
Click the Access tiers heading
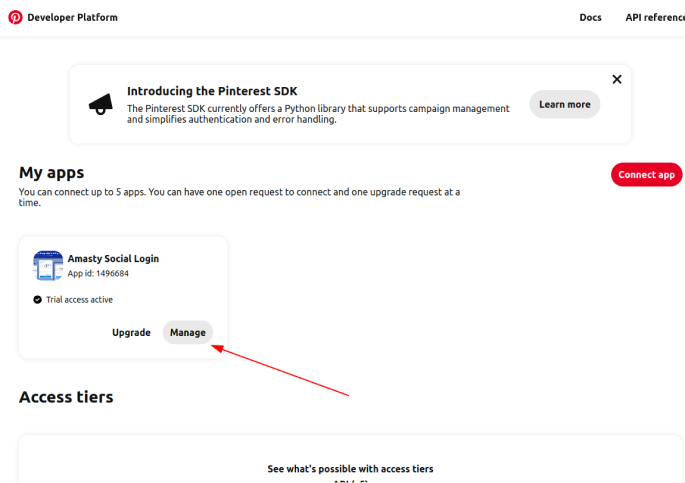pyautogui.click(x=66, y=397)
